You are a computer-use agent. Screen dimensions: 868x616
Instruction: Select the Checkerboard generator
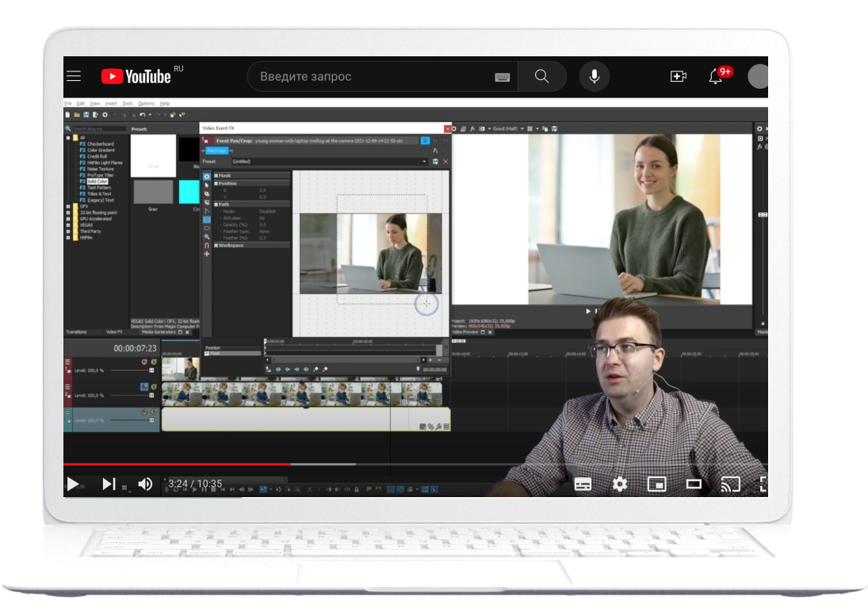(100, 144)
